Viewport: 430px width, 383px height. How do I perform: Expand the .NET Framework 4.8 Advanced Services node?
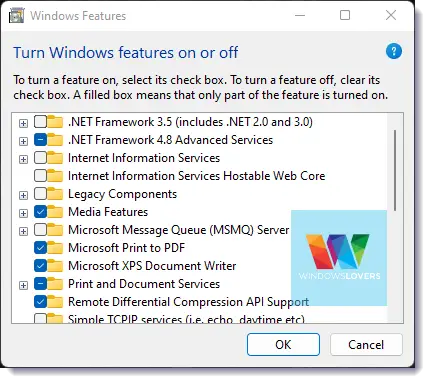pos(23,141)
